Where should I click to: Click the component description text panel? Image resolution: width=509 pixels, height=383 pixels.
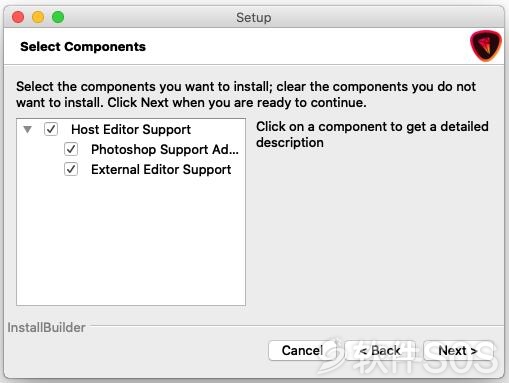372,135
